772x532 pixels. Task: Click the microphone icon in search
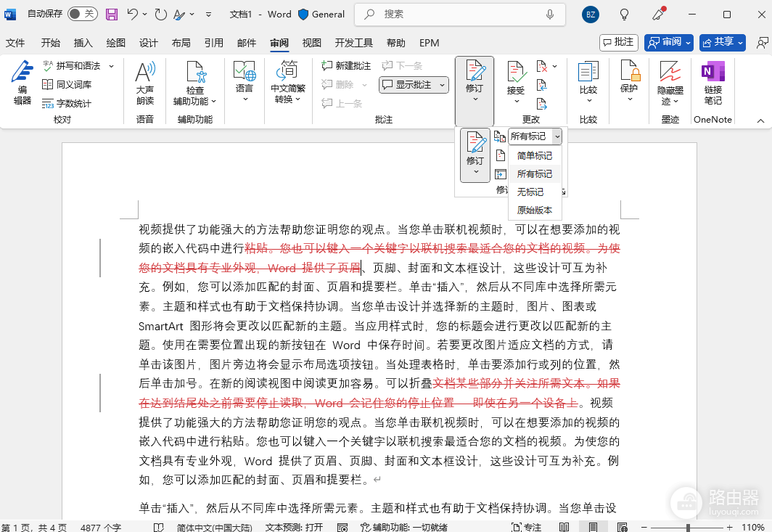(549, 15)
